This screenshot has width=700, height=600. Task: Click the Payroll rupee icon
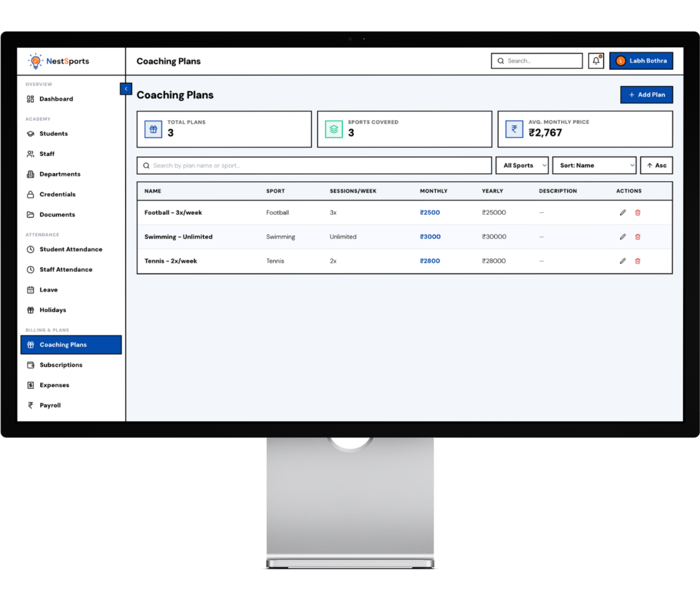tap(30, 406)
